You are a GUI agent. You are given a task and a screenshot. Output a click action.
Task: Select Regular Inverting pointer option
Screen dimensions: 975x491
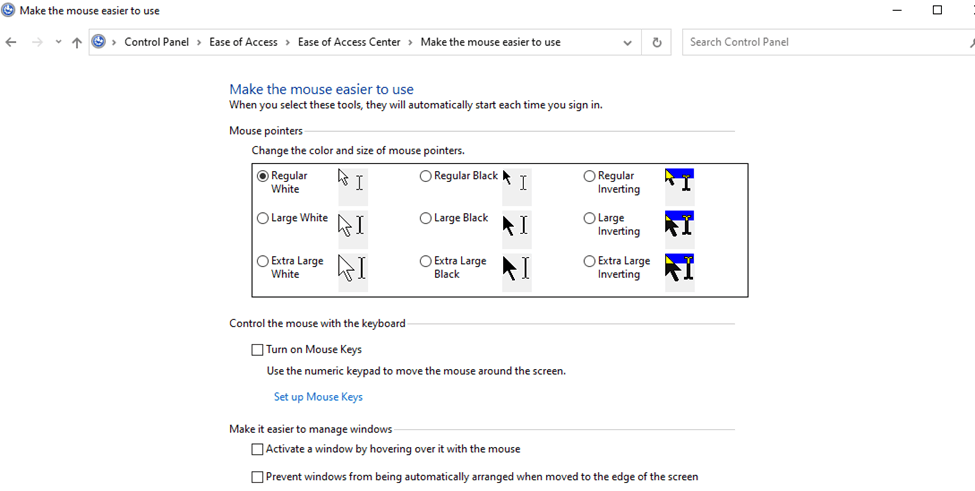click(x=589, y=176)
